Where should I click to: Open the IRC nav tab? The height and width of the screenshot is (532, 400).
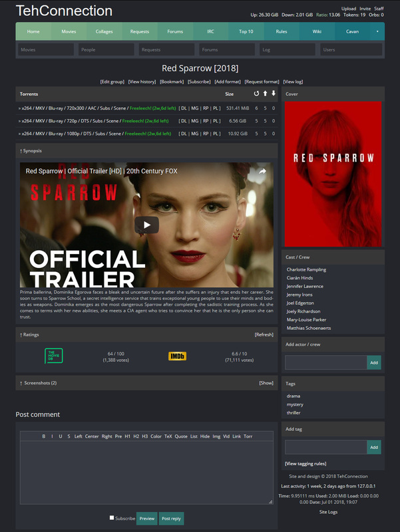click(210, 31)
